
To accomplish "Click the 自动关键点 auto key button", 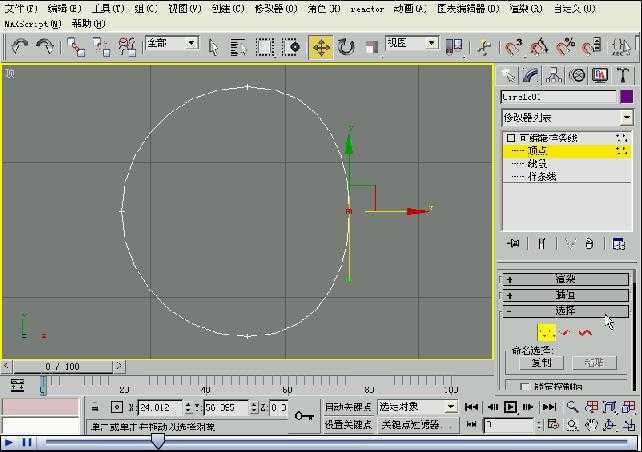I will (x=348, y=407).
